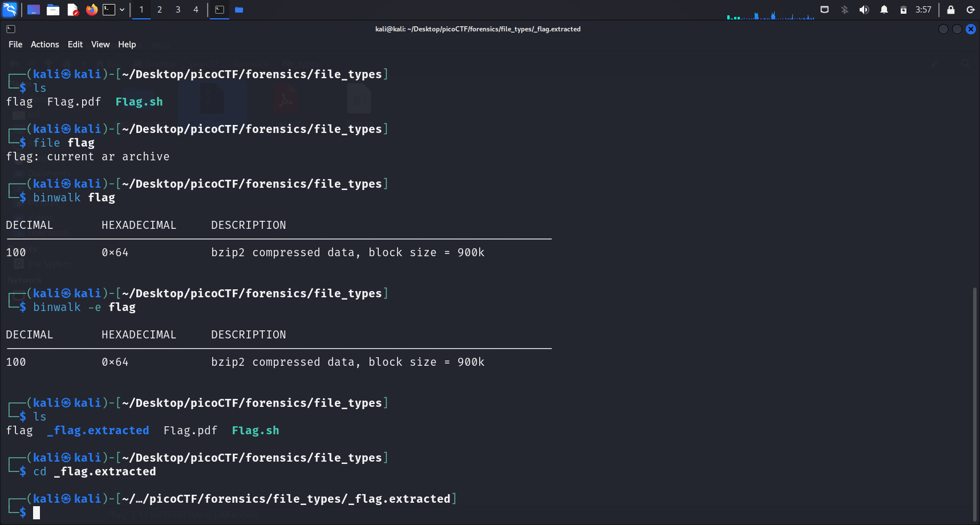
Task: Switch to workspace 3
Action: pyautogui.click(x=178, y=10)
